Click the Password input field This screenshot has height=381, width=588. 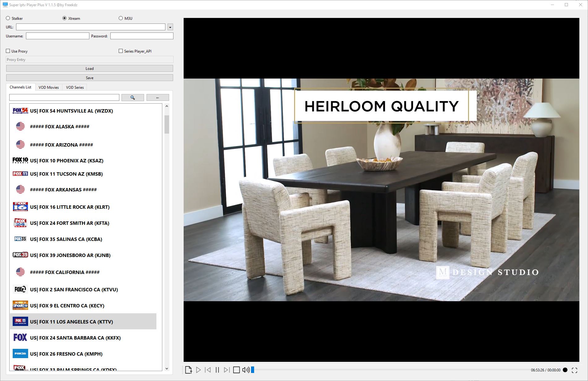[142, 36]
